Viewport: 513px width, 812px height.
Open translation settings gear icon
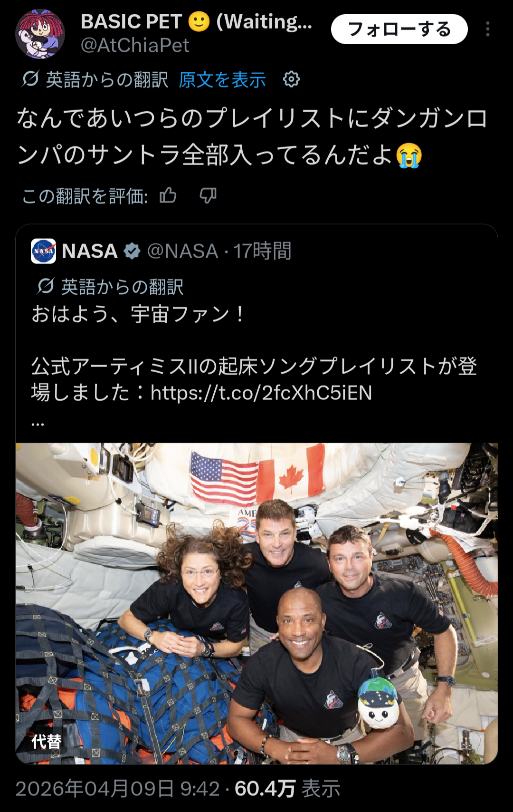pyautogui.click(x=291, y=79)
